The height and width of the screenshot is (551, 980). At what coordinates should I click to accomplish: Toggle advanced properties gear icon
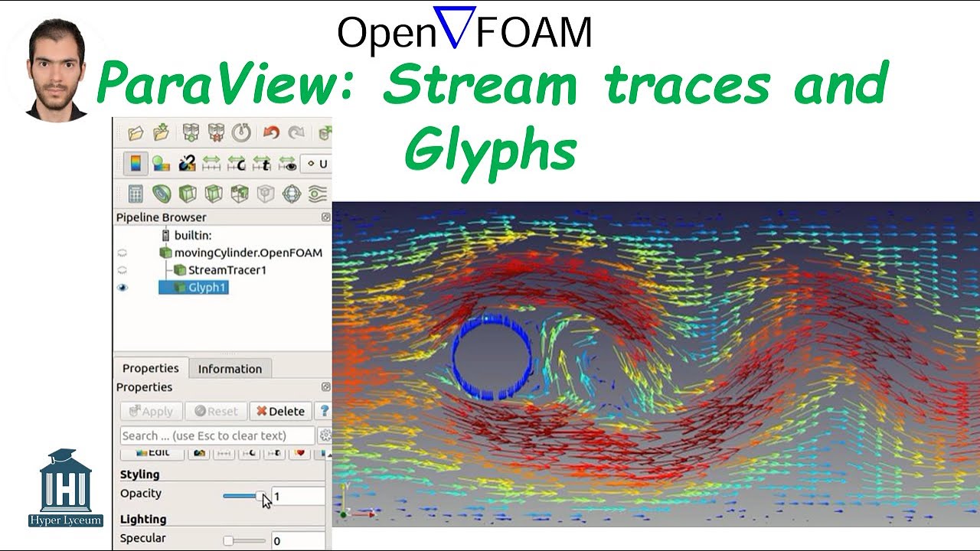click(x=325, y=435)
